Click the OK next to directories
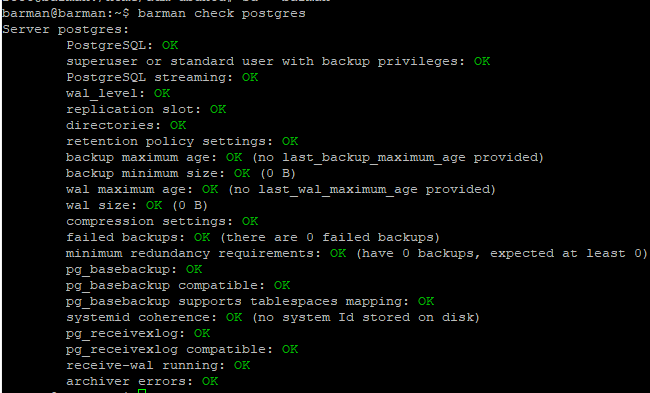Screen dimensions: 650x393 pos(178,125)
